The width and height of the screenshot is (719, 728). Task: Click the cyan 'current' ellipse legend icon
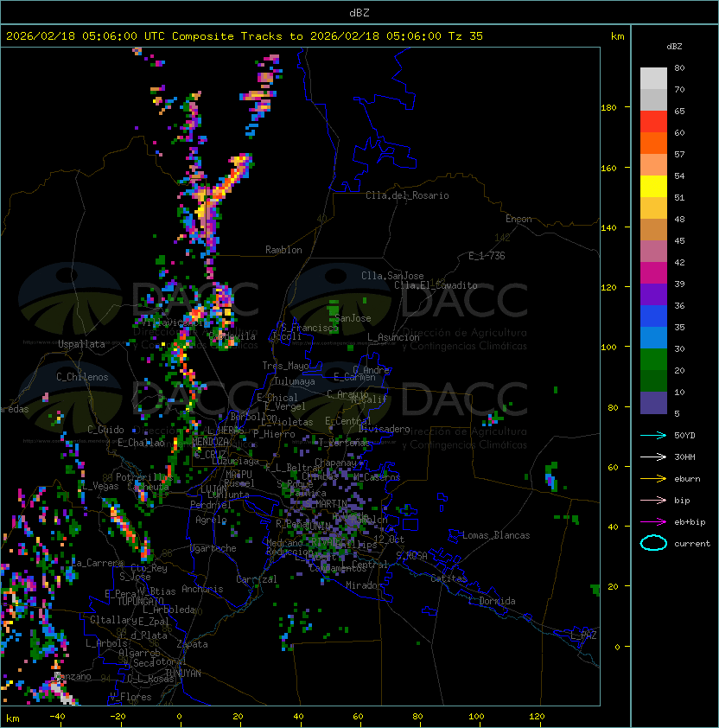pyautogui.click(x=653, y=543)
